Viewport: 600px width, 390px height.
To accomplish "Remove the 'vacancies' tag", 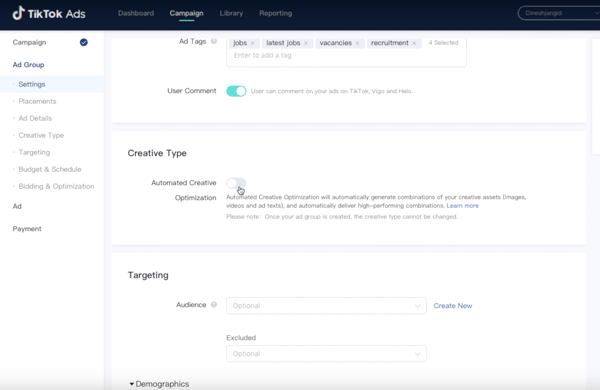I will [357, 43].
